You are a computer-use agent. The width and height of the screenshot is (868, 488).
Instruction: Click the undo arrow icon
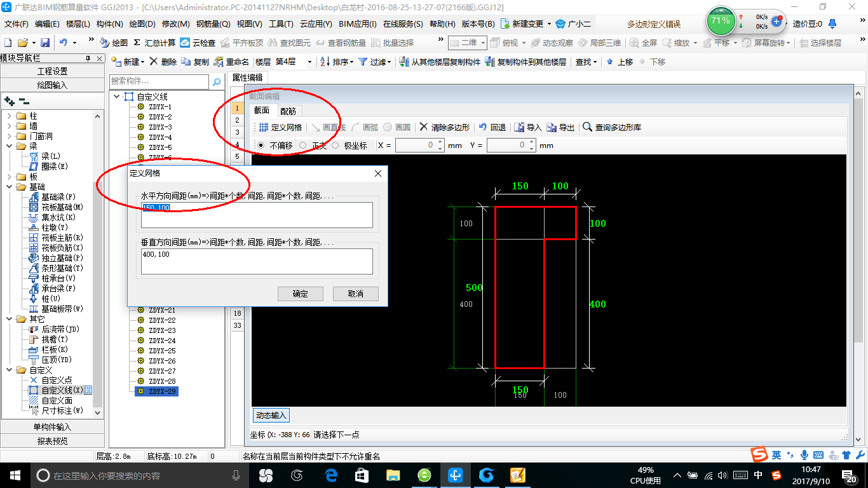(x=64, y=43)
